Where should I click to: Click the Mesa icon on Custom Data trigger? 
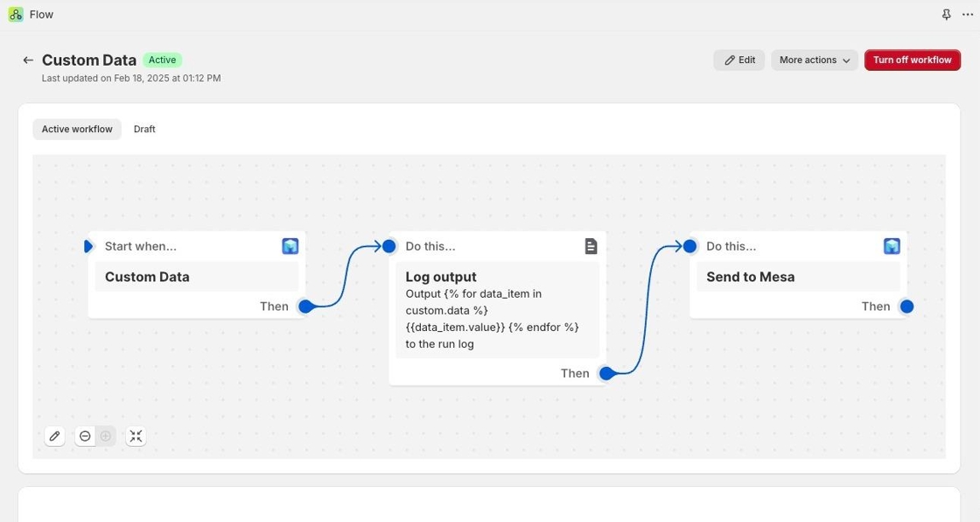pyautogui.click(x=290, y=246)
